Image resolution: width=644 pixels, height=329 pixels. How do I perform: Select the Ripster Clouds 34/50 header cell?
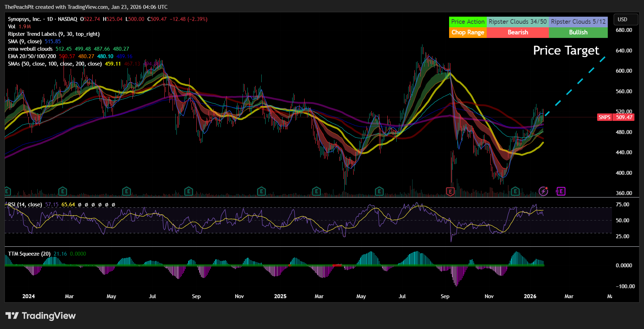(518, 22)
